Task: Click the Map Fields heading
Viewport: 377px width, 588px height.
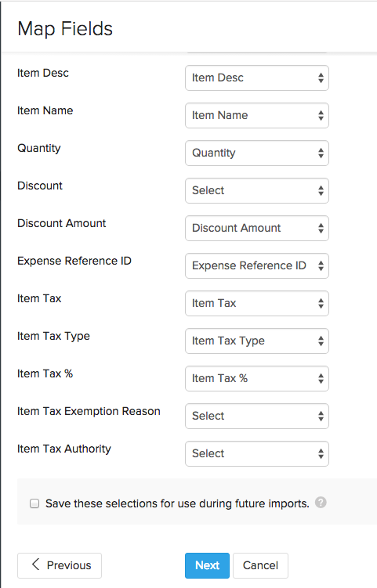Action: [x=65, y=29]
